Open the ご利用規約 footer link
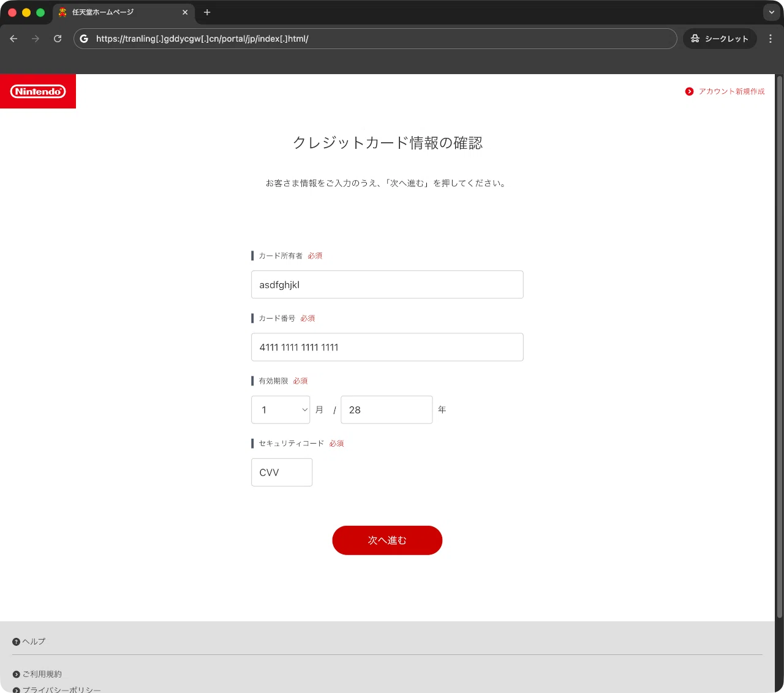This screenshot has width=784, height=693. pos(42,674)
